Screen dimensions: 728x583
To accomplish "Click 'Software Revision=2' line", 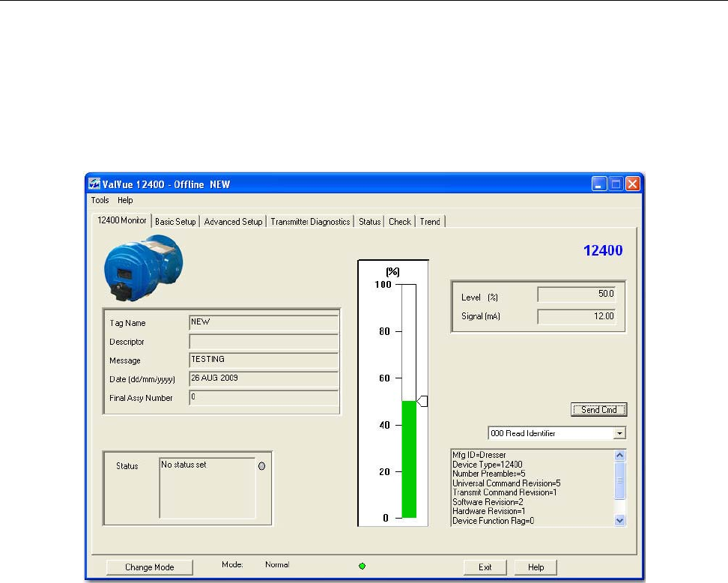I will [x=488, y=502].
